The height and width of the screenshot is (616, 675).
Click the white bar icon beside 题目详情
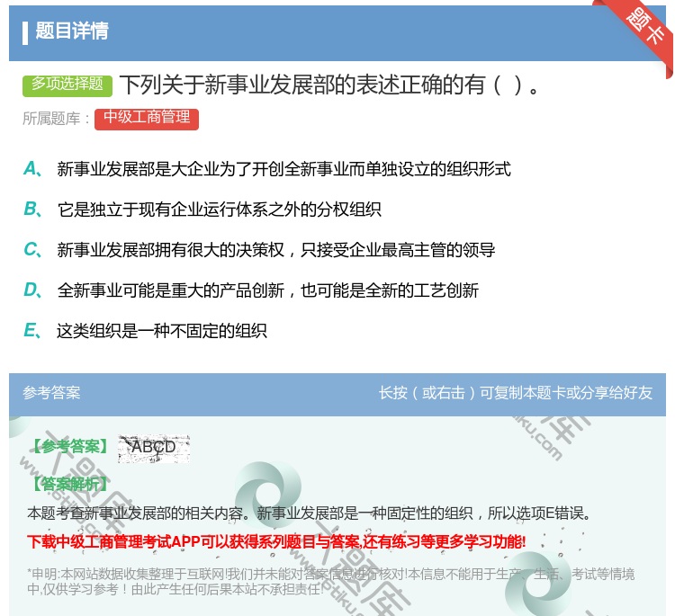tap(25, 32)
